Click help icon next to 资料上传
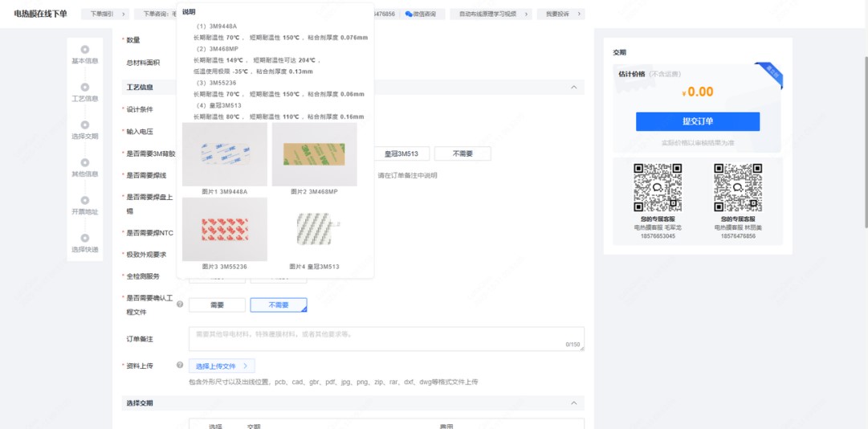The image size is (868, 429). (180, 366)
